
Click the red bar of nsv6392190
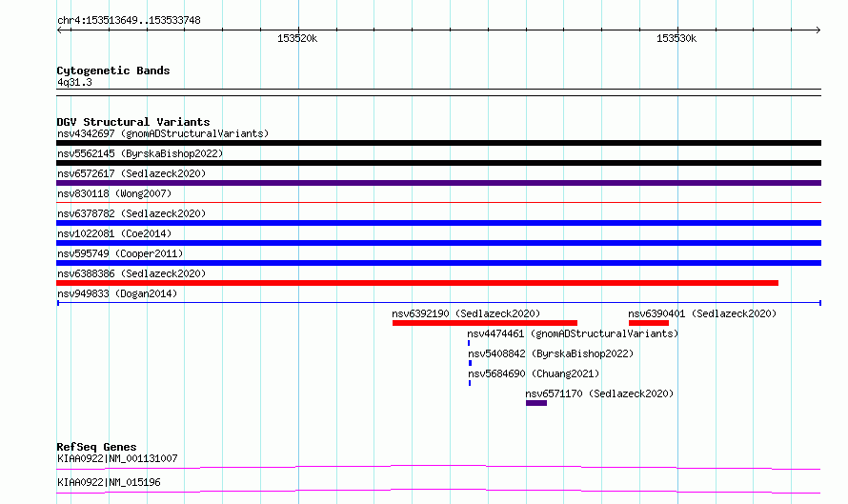[x=485, y=323]
